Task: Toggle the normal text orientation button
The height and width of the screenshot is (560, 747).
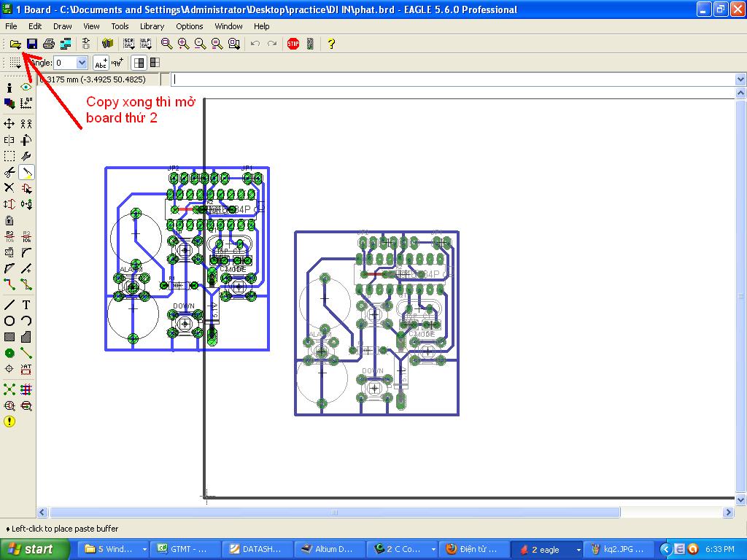Action: pos(101,63)
